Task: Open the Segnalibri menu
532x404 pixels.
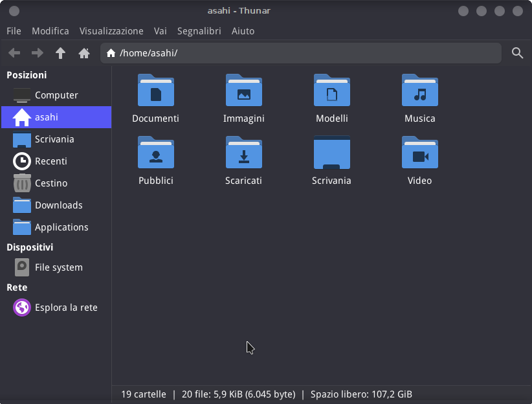Action: coord(199,31)
